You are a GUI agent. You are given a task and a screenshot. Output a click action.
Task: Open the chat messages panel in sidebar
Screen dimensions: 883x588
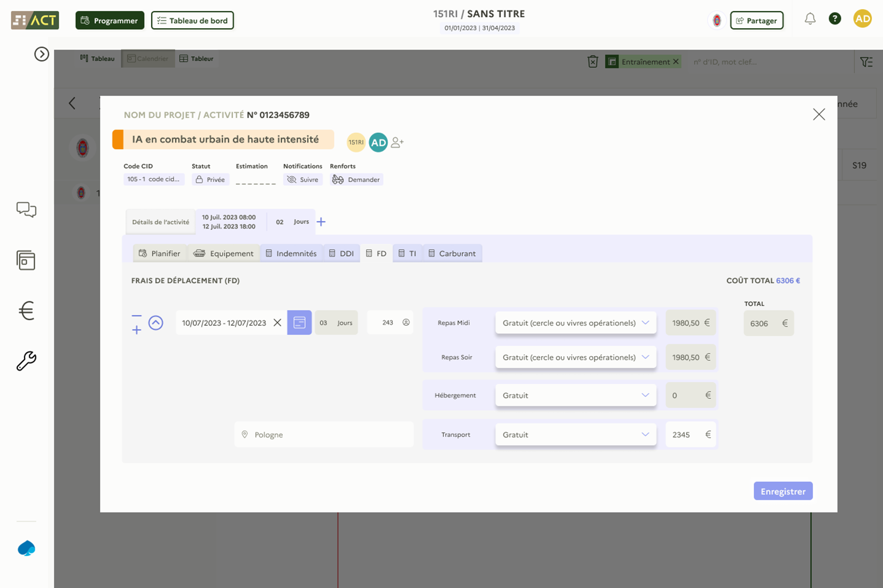(x=26, y=210)
